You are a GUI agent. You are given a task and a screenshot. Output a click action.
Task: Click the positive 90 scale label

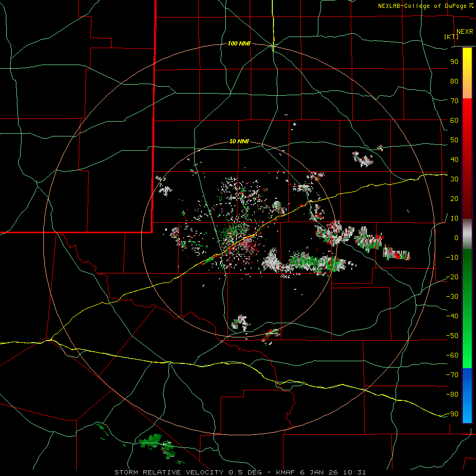[x=454, y=62]
